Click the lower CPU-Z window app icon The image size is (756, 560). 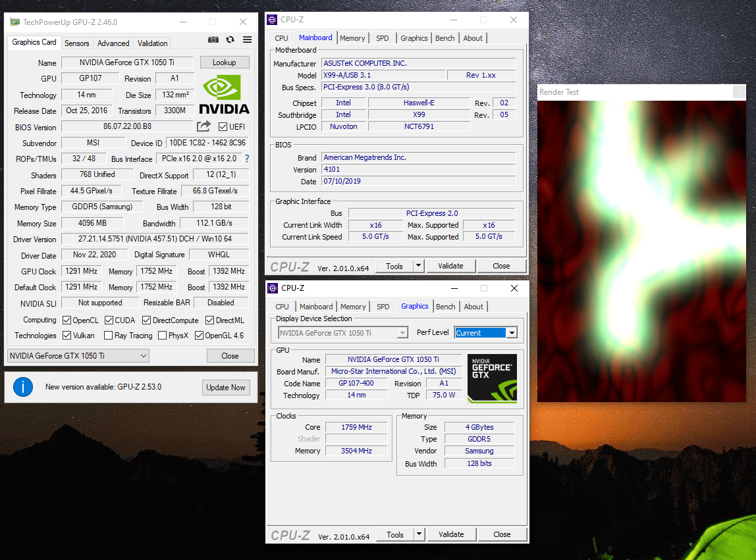273,288
